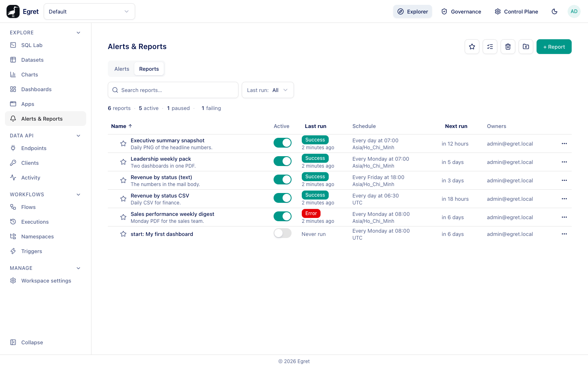This screenshot has height=368, width=588.
Task: Open the Last run filter dropdown
Action: point(268,90)
